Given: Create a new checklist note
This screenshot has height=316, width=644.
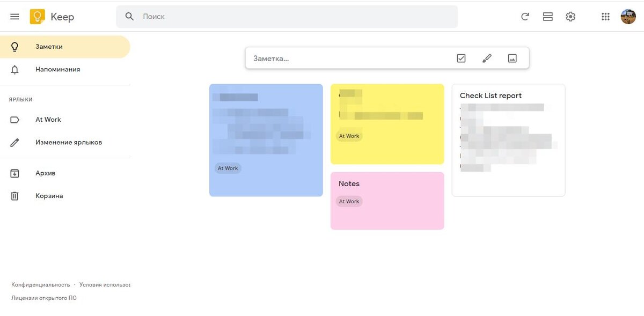Looking at the screenshot, I should [x=461, y=58].
